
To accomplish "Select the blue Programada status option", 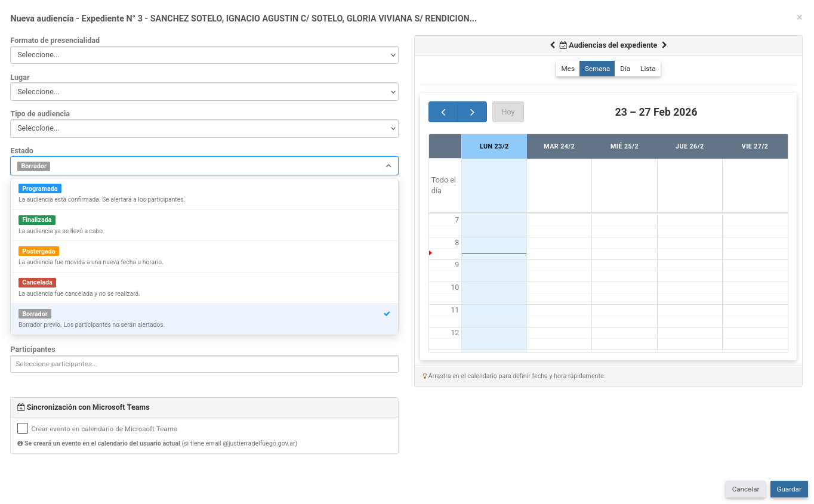I will (40, 189).
